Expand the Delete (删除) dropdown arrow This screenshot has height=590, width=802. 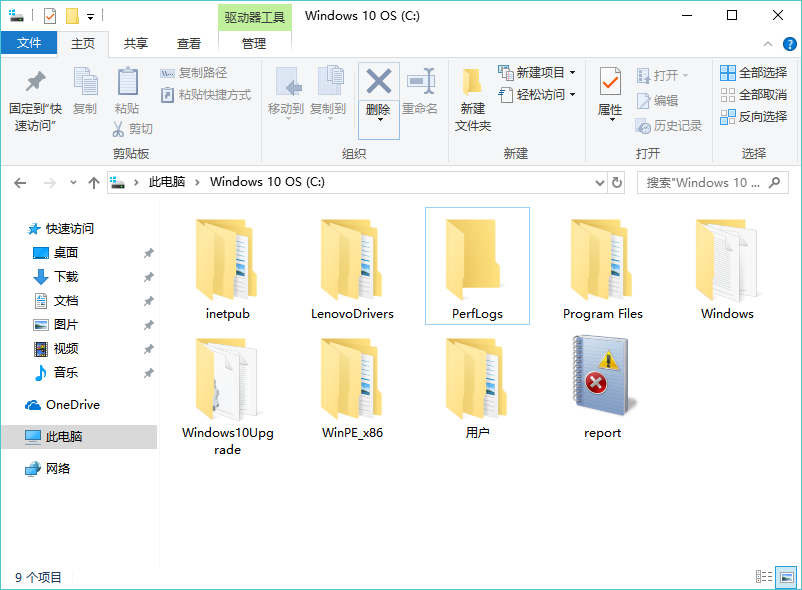click(x=379, y=121)
